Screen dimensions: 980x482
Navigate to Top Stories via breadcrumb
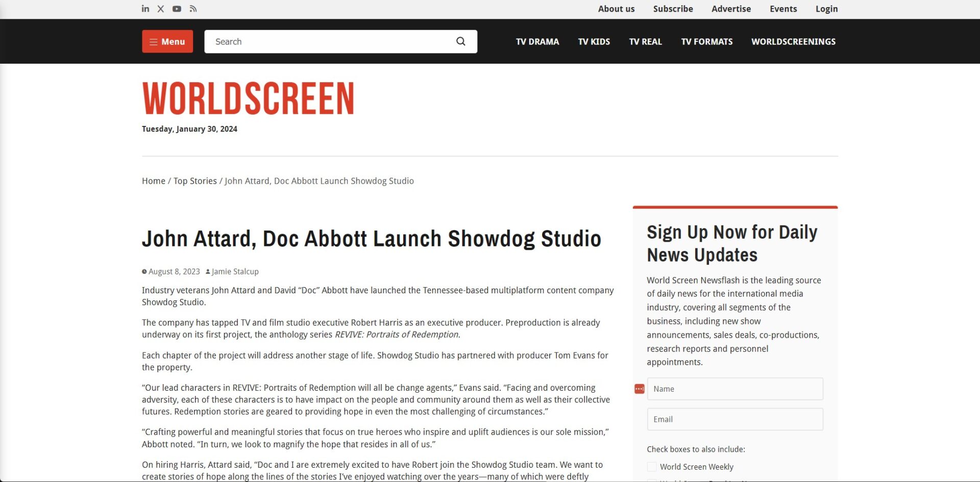[x=195, y=181]
